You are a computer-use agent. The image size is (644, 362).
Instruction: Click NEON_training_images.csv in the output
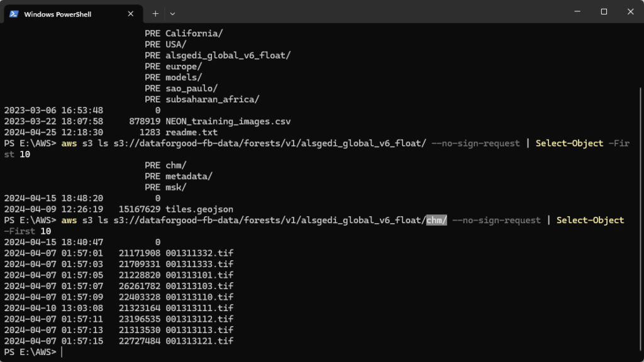tap(228, 121)
